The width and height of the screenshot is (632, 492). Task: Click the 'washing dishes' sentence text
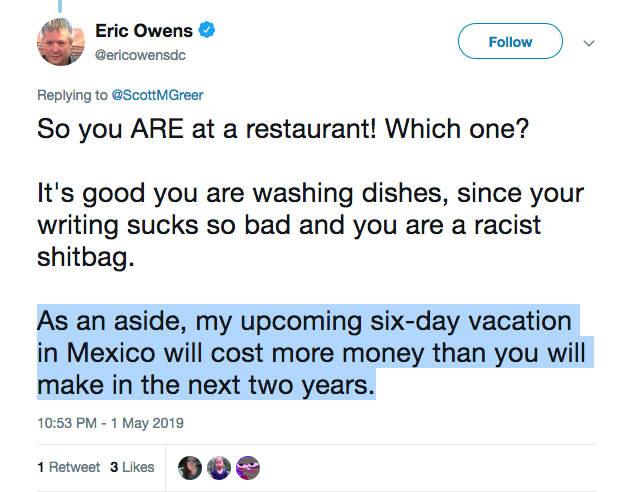pos(310,193)
